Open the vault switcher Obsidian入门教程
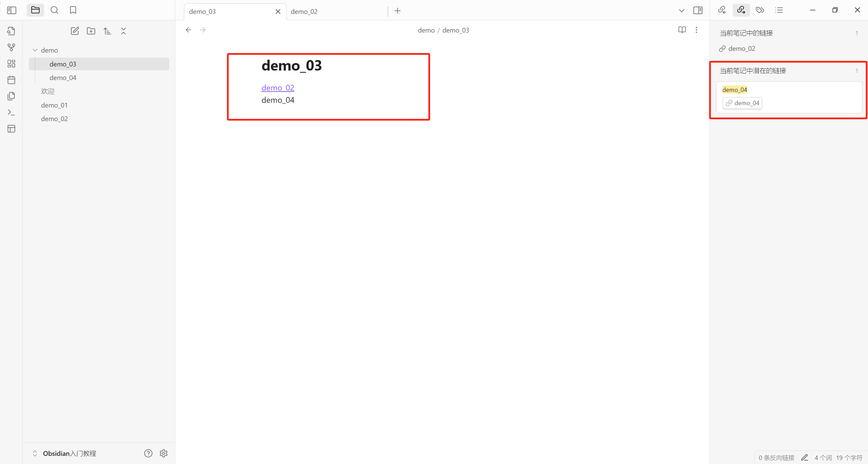868x464 pixels. point(69,453)
